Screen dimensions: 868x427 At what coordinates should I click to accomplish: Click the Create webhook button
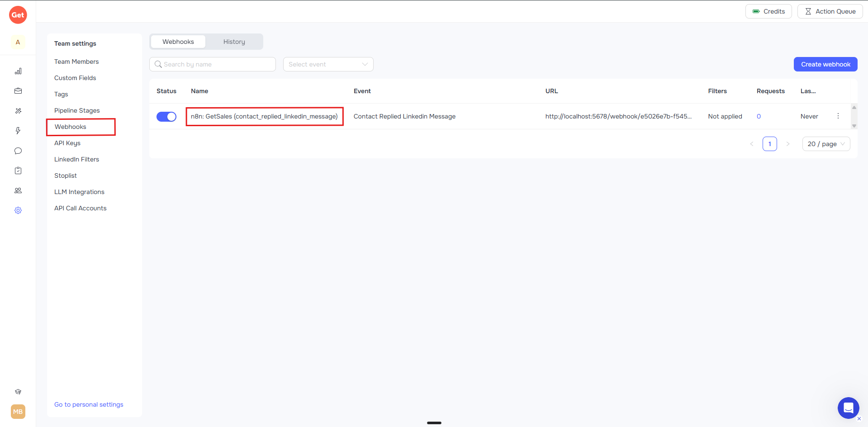point(825,64)
